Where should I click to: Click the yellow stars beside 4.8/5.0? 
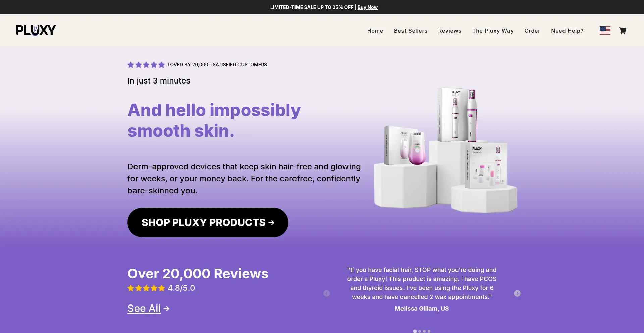click(146, 288)
